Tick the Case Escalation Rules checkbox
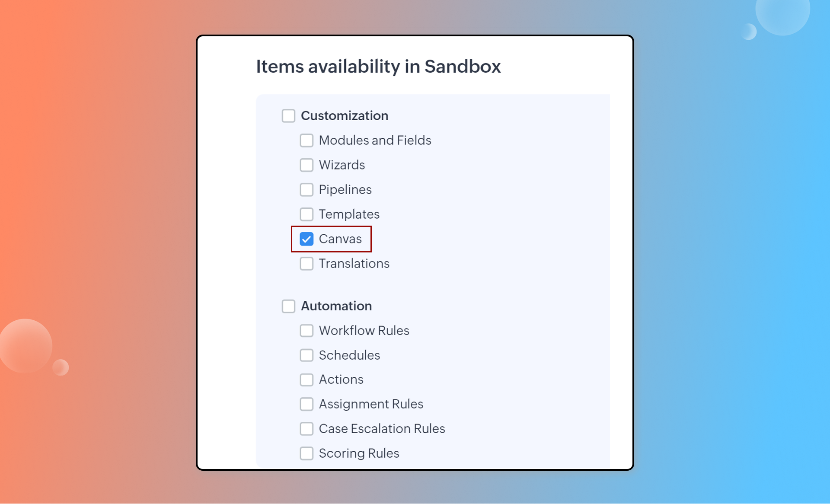 tap(306, 429)
